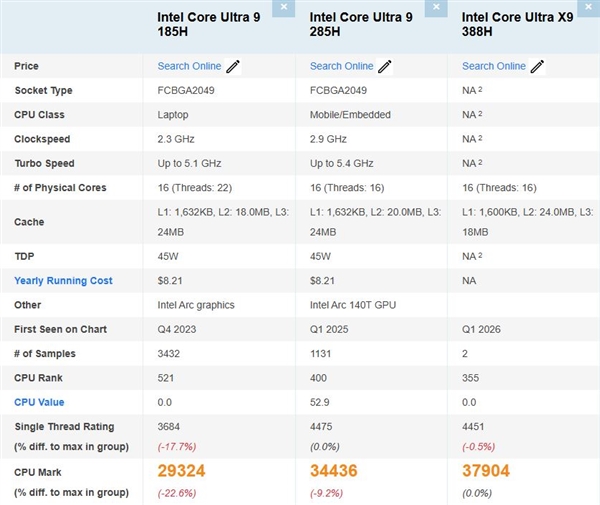Open Search Online for the 285H price
The height and width of the screenshot is (505, 600).
coord(341,66)
